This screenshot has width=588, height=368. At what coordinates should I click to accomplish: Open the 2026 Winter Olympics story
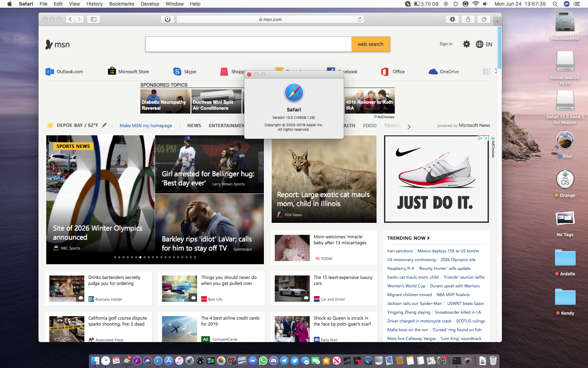point(100,200)
